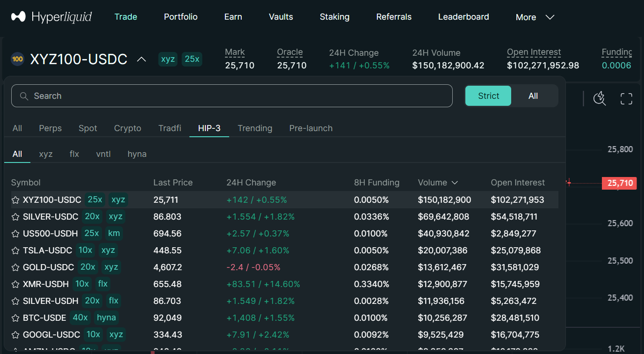Click the chart indicator search icon

600,98
